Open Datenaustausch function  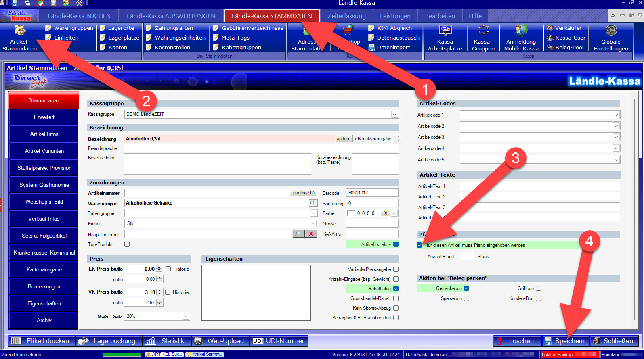click(x=394, y=38)
